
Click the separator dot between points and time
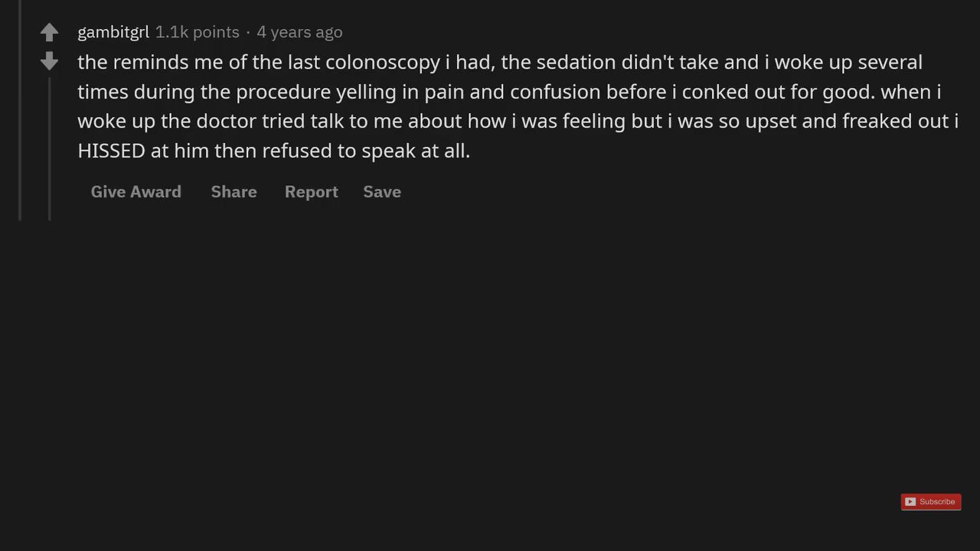pyautogui.click(x=248, y=33)
